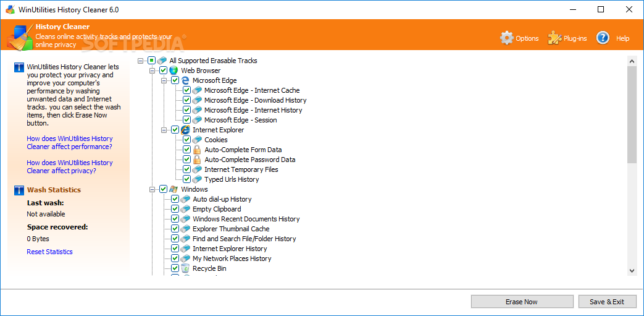Click eraser icon beside Microsoft Edge - Internet Cache
644x316 pixels.
197,90
